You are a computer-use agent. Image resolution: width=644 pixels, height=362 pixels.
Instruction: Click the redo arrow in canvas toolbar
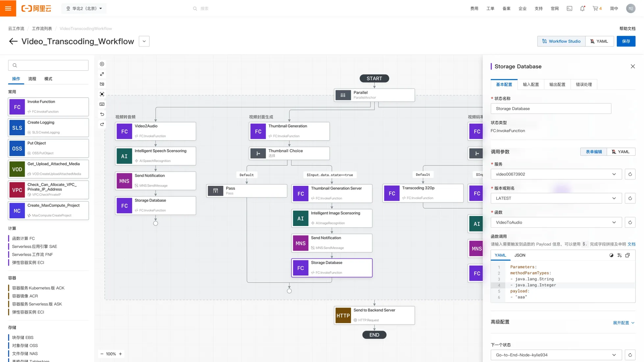(x=102, y=124)
